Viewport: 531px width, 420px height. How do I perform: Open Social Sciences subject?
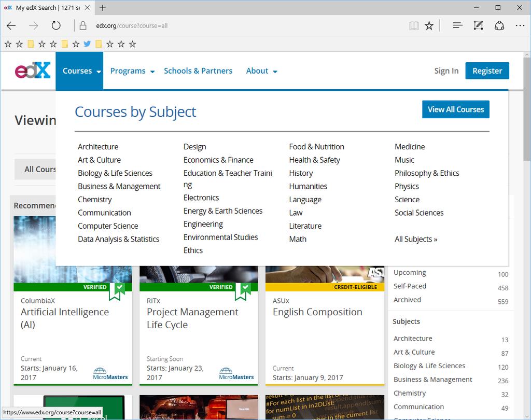click(419, 213)
